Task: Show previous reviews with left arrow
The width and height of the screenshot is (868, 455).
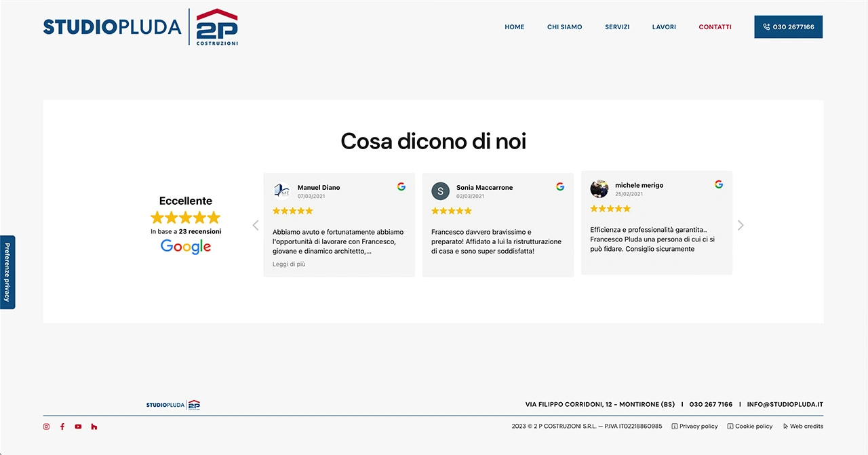Action: point(256,225)
